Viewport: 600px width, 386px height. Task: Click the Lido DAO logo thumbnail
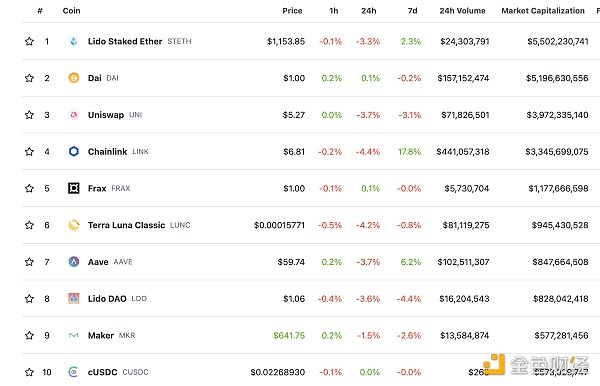pyautogui.click(x=74, y=298)
